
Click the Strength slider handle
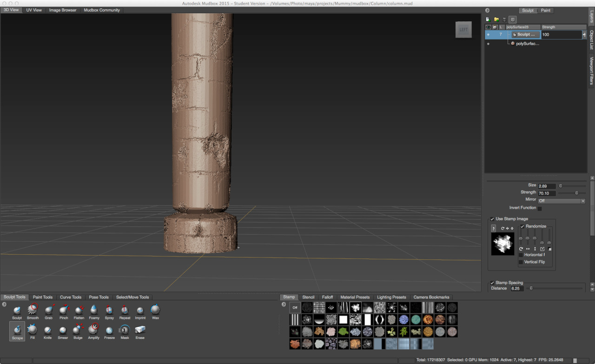point(577,193)
